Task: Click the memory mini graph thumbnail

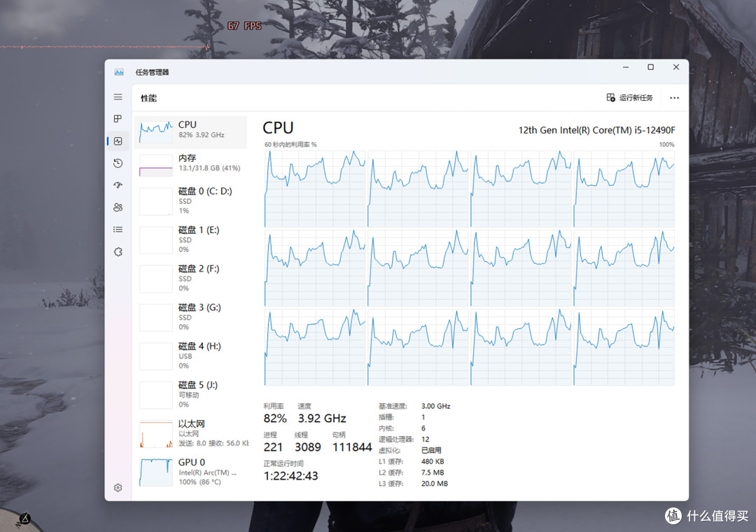Action: 155,165
